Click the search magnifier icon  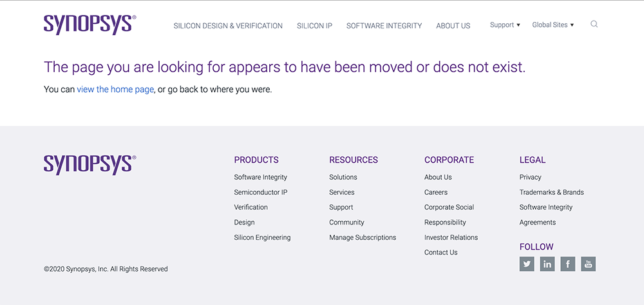click(x=594, y=25)
